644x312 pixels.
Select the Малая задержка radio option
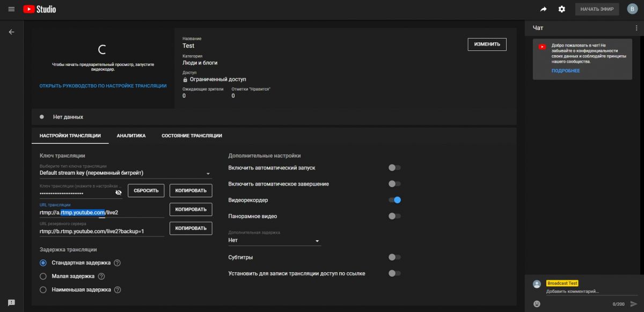tap(43, 276)
